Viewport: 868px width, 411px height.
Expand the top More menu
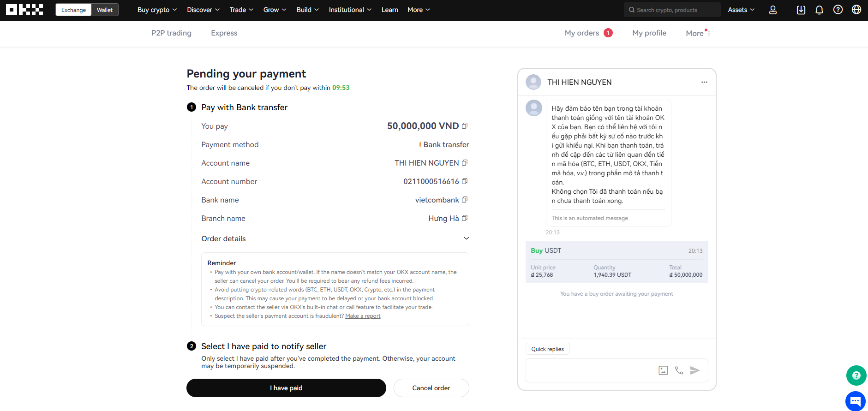click(x=419, y=10)
